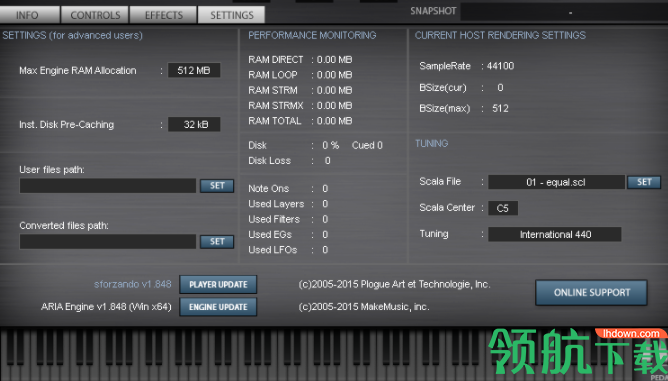This screenshot has height=381, width=668.
Task: Click ARIA Engine v1.848 (Win x64) text
Action: (106, 307)
